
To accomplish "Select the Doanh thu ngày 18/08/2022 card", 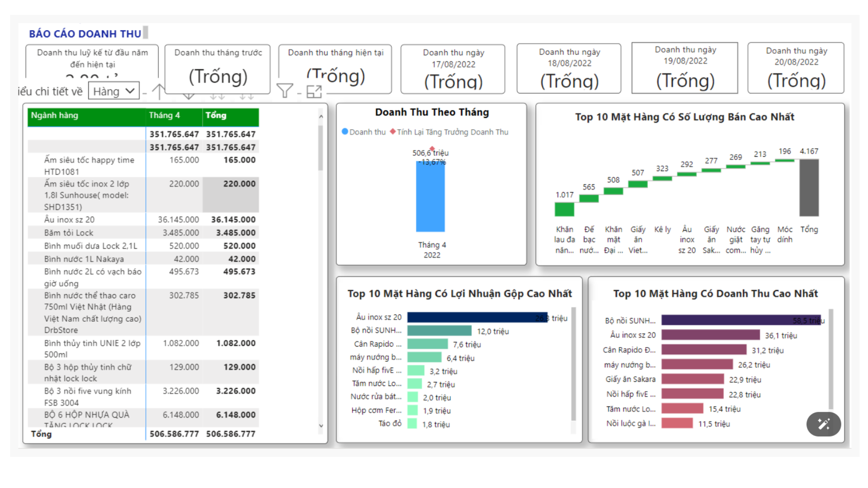I will tap(569, 68).
